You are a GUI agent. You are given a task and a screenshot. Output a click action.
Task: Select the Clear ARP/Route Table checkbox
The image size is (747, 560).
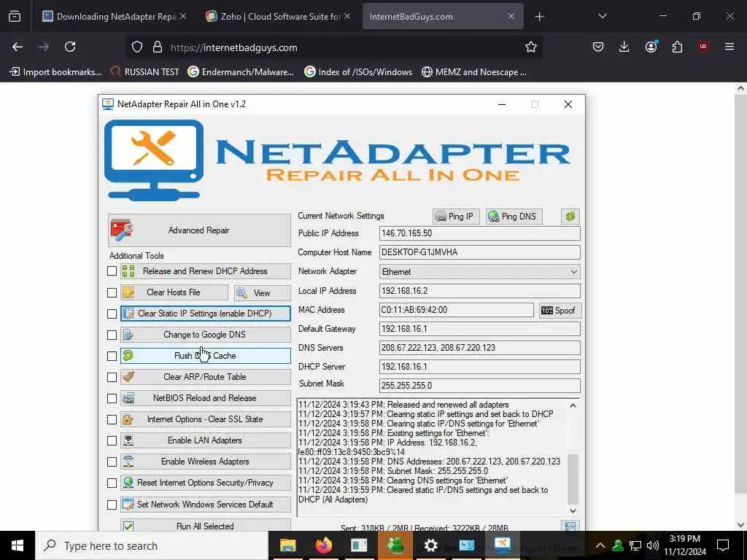[112, 377]
